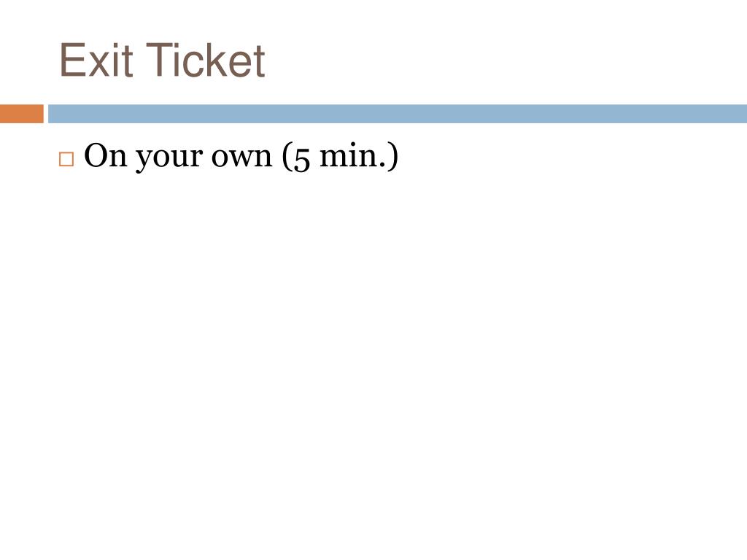
Task: Click the word "own" in the bullet
Action: pyautogui.click(x=241, y=158)
